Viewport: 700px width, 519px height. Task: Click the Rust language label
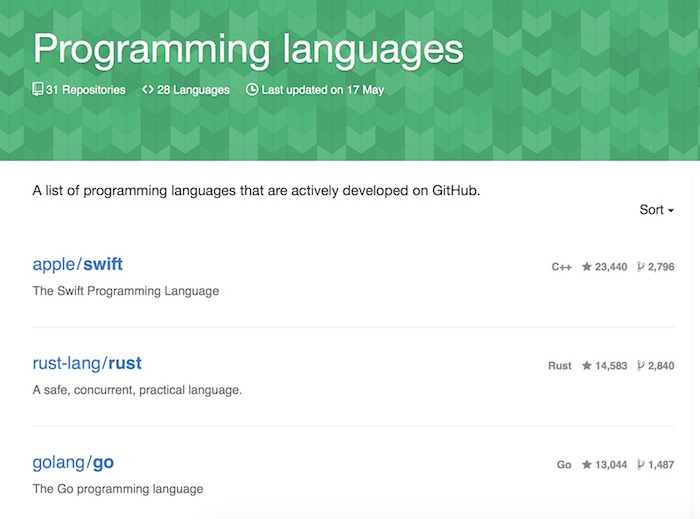click(560, 366)
